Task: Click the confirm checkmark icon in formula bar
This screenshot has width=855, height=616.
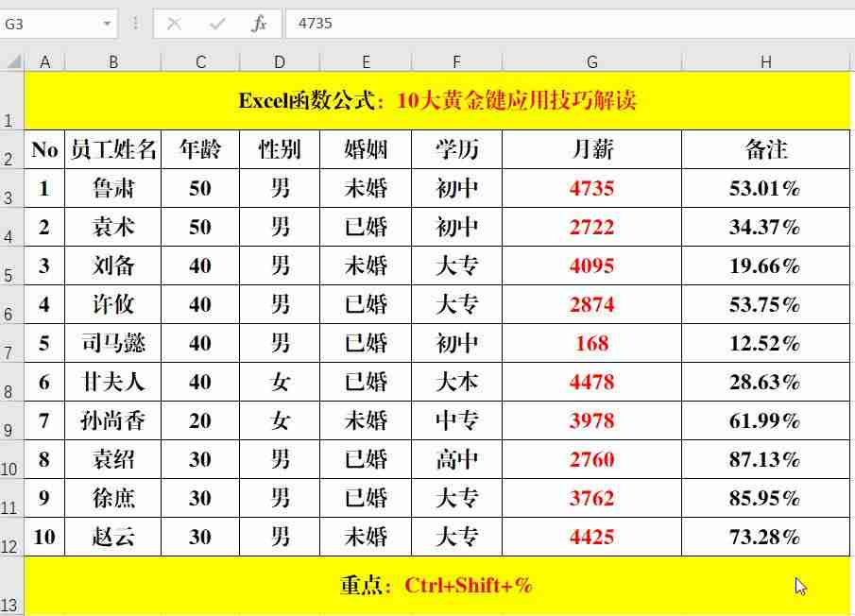Action: 217,24
